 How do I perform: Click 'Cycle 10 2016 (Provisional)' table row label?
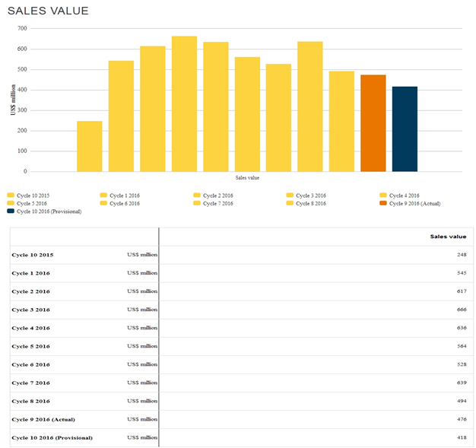coord(52,437)
